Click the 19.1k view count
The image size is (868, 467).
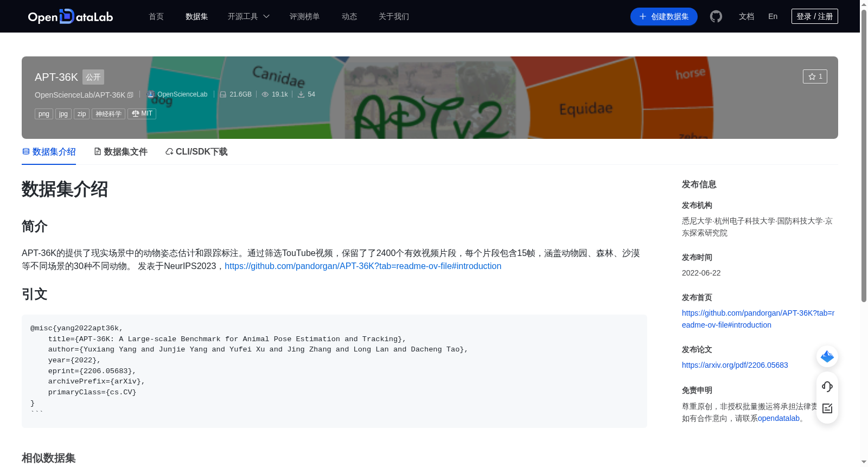point(280,94)
